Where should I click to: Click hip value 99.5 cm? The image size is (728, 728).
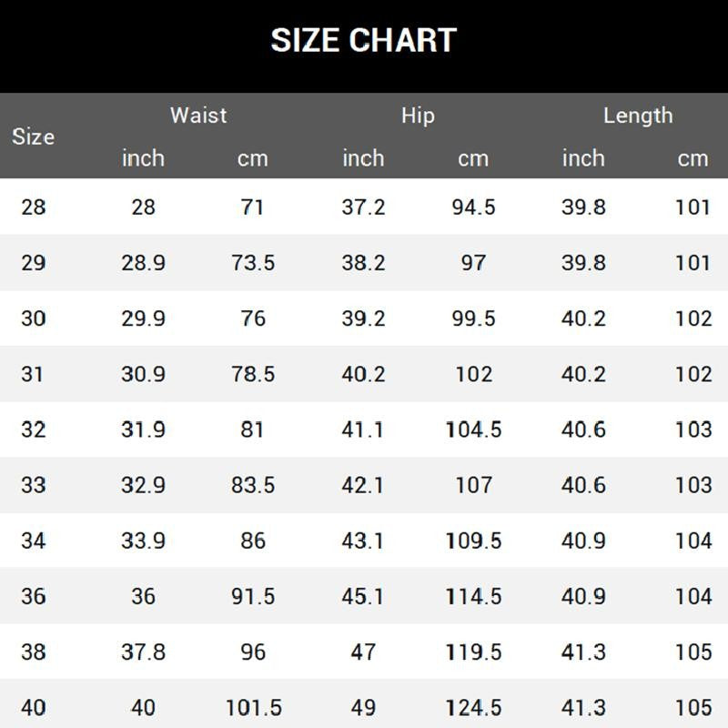pos(473,318)
